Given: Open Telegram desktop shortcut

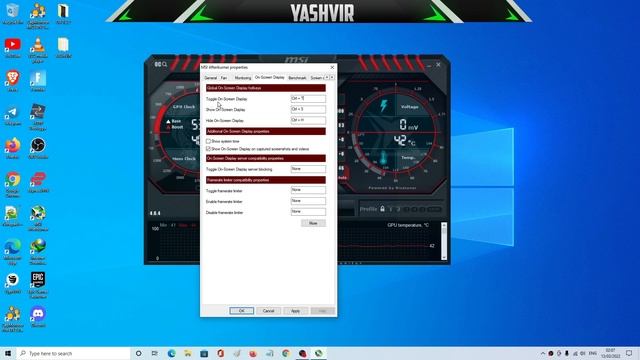Looking at the screenshot, I should coord(13,115).
